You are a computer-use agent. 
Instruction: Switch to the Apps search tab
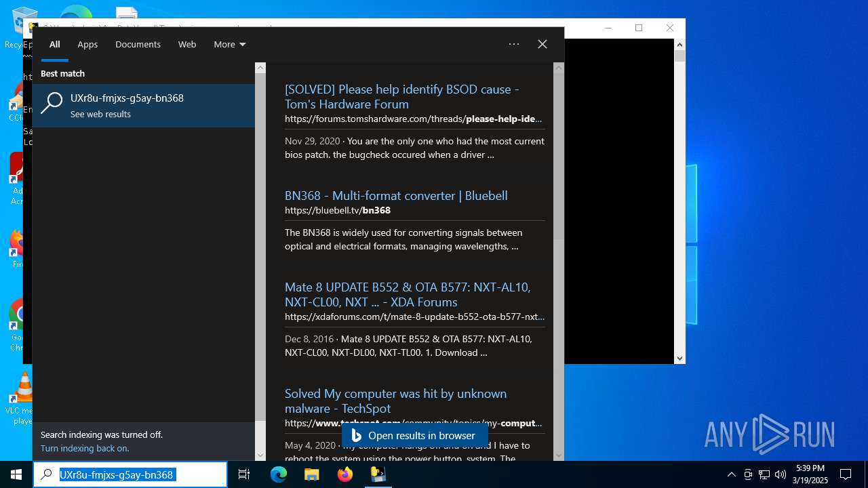click(87, 44)
